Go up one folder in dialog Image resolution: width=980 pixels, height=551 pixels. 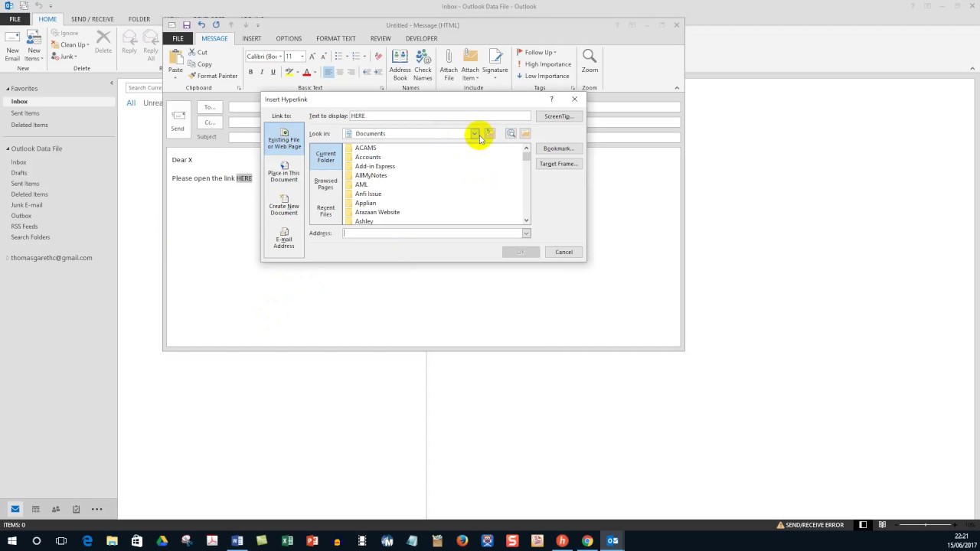490,134
